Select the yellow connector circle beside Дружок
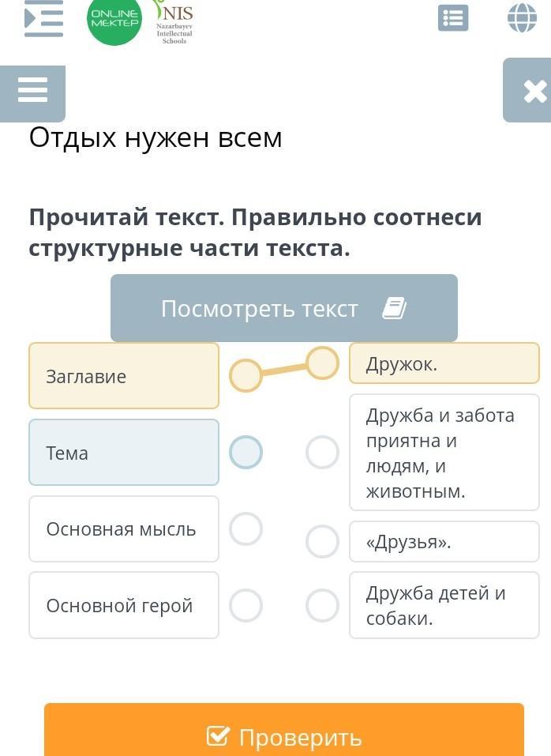The height and width of the screenshot is (756, 551). [322, 363]
